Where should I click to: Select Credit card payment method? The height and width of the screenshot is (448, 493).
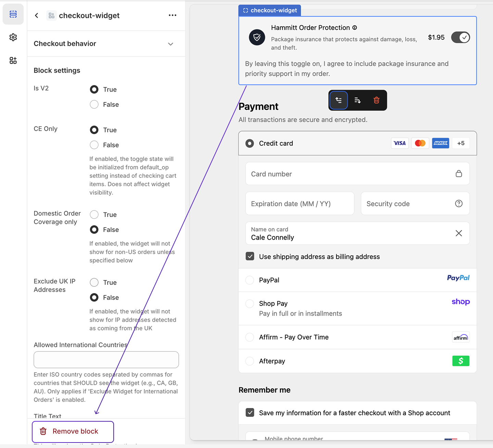click(x=250, y=143)
